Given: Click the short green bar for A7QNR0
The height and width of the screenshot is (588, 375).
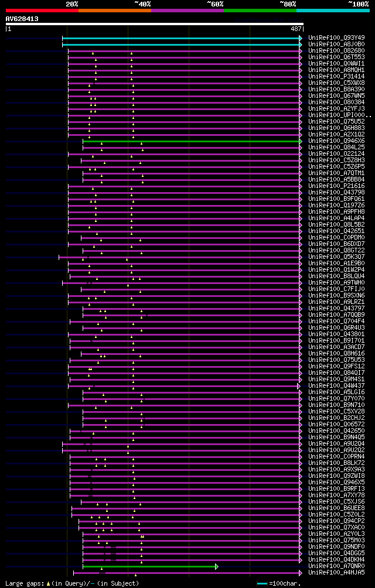Looking at the screenshot, I should coord(150,566).
